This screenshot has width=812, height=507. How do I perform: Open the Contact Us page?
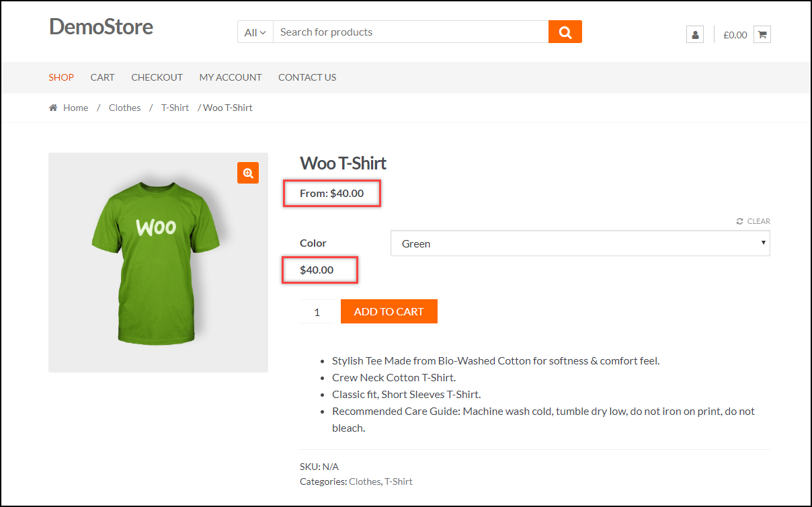[307, 77]
